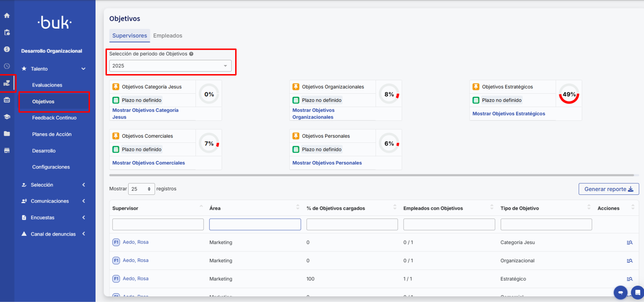This screenshot has height=302, width=644.
Task: Select the graduation cap icon in the sidebar
Action: pyautogui.click(x=7, y=117)
